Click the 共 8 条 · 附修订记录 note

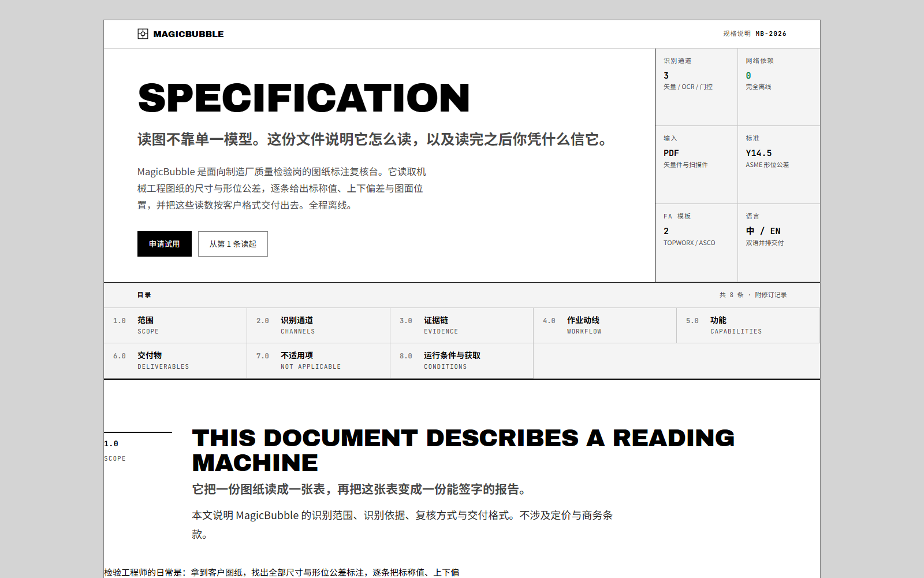753,295
